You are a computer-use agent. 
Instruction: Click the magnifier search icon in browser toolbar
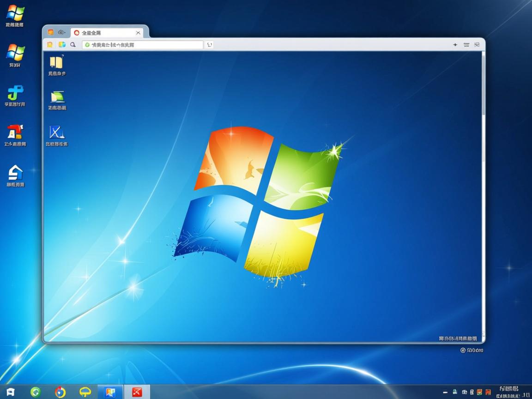click(x=73, y=45)
